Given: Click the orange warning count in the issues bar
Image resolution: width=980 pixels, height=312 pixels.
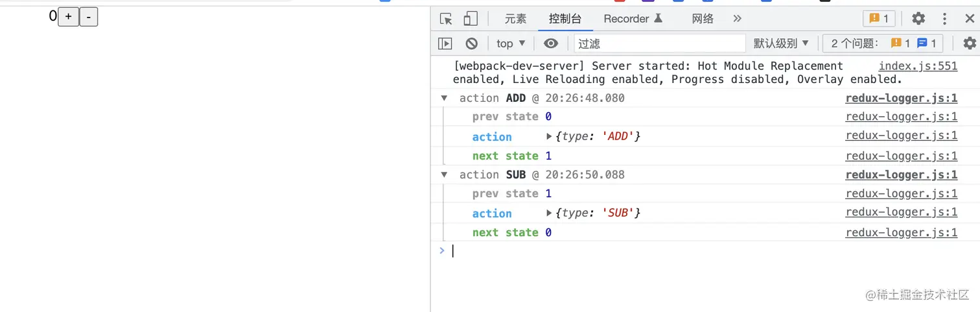Looking at the screenshot, I should click(900, 43).
